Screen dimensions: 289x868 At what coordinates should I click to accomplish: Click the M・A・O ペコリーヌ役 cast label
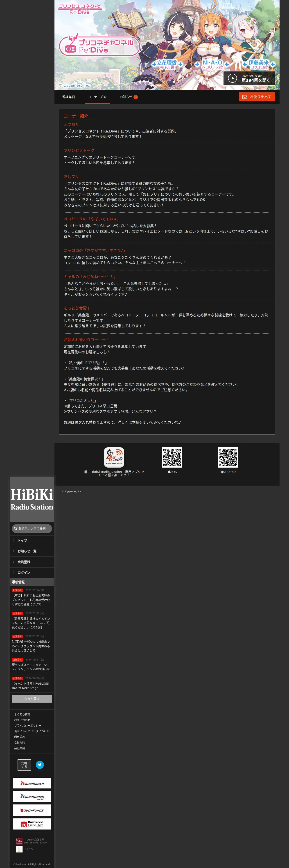pos(212,64)
